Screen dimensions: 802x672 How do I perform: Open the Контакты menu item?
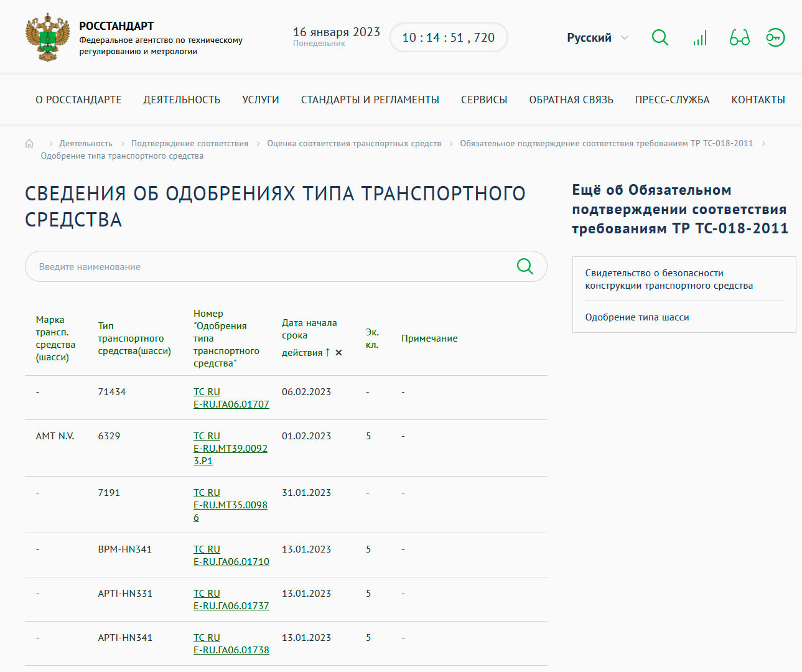(x=758, y=100)
